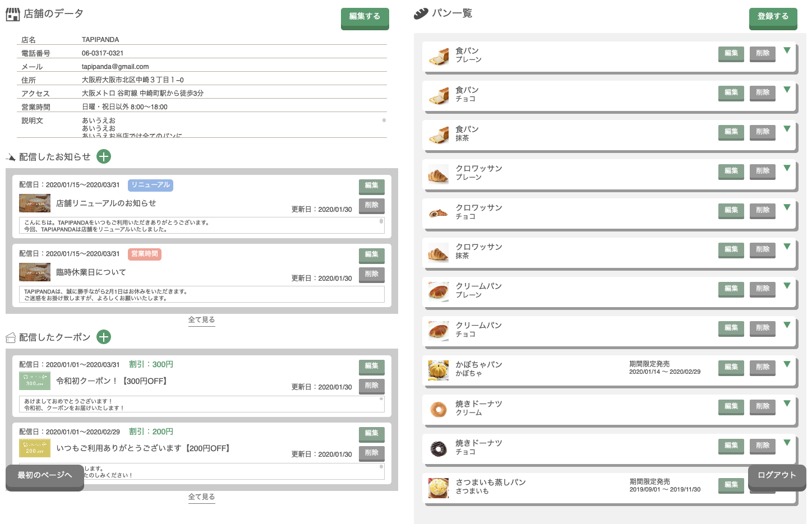Click the coupon icon beside 配信したクーポン
This screenshot has height=524, width=812.
11,337
